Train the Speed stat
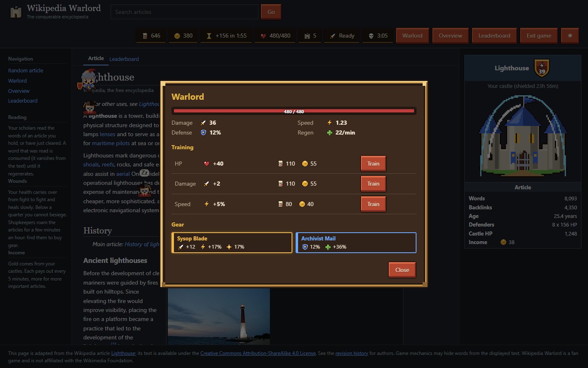Viewport: 588px width, 368px height. 373,204
